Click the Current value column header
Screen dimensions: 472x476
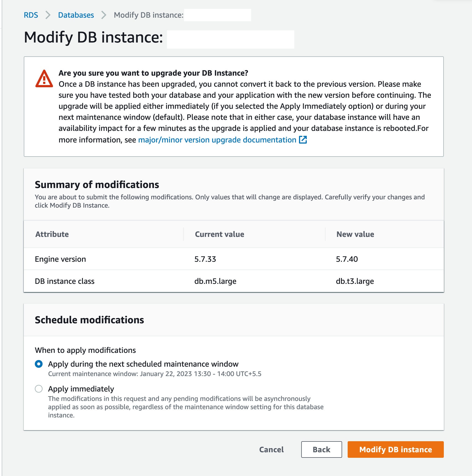(219, 234)
